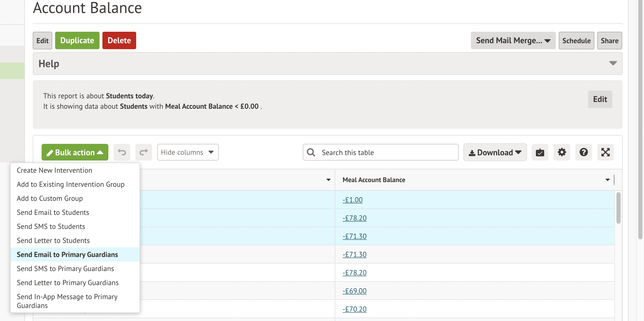This screenshot has height=321, width=644.
Task: Select Send Email to Primary Guardians
Action: [67, 254]
